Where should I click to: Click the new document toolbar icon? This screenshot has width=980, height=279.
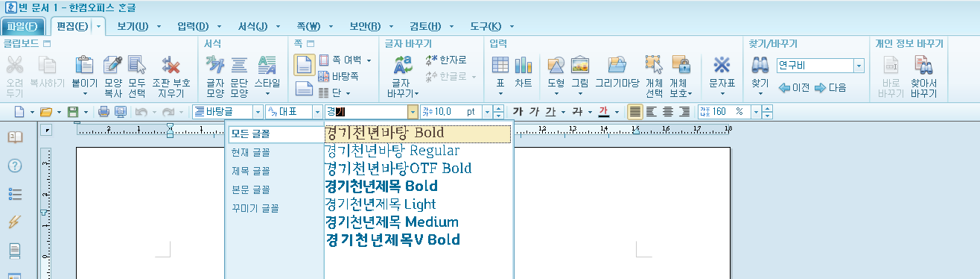20,111
